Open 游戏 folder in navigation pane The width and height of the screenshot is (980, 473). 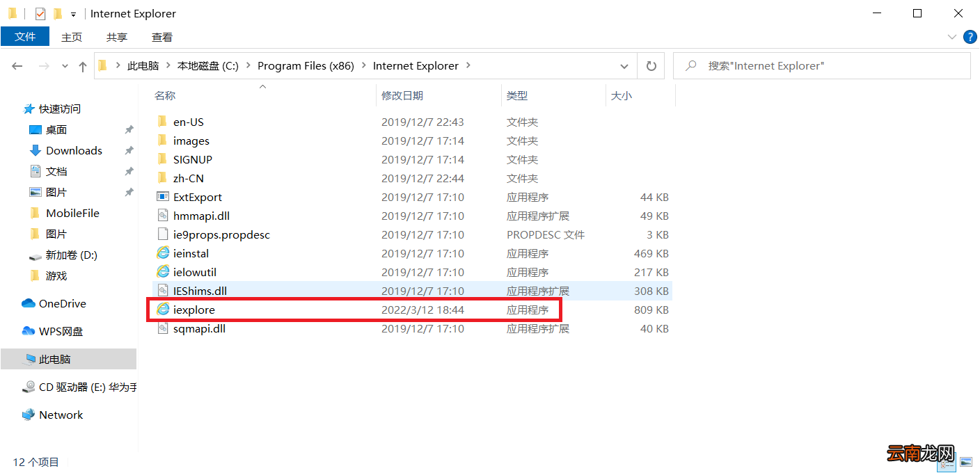pyautogui.click(x=56, y=275)
